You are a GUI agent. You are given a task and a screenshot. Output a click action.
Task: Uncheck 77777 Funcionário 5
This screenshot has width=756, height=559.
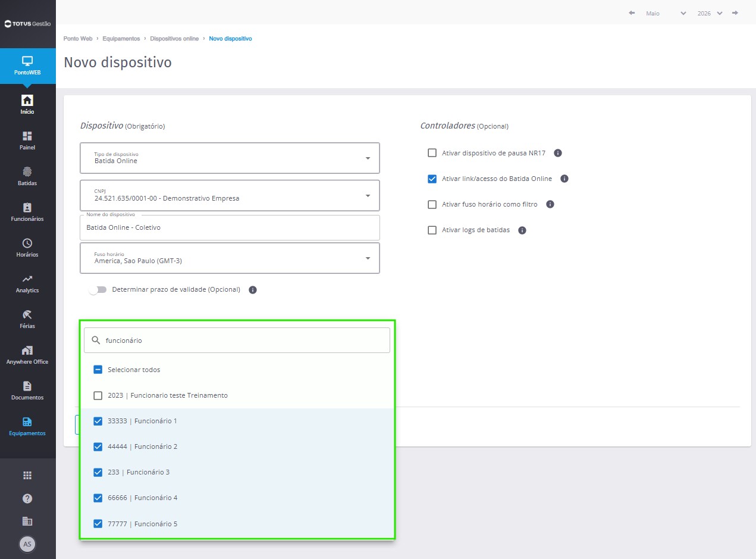(98, 524)
